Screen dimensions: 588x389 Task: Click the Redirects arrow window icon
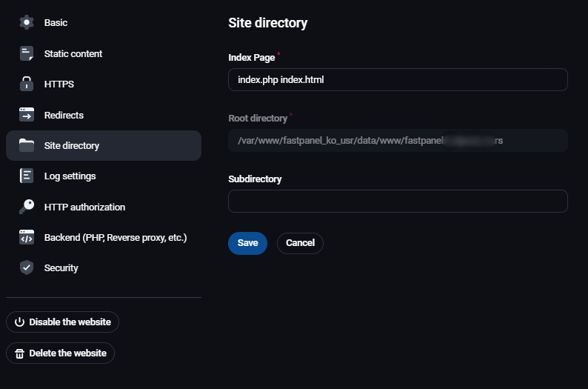tap(27, 115)
